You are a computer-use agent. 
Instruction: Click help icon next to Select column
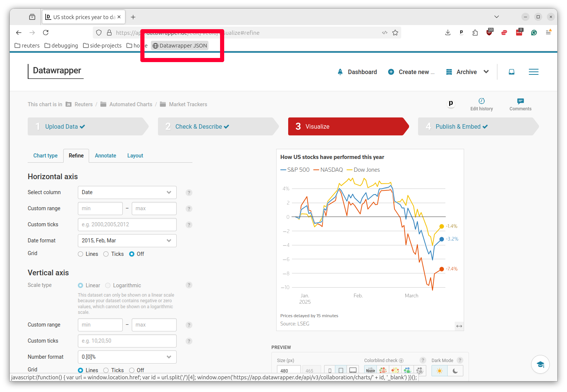click(x=189, y=193)
